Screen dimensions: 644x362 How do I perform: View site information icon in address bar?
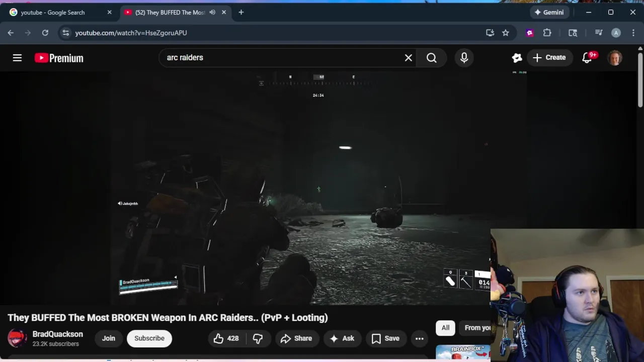65,33
